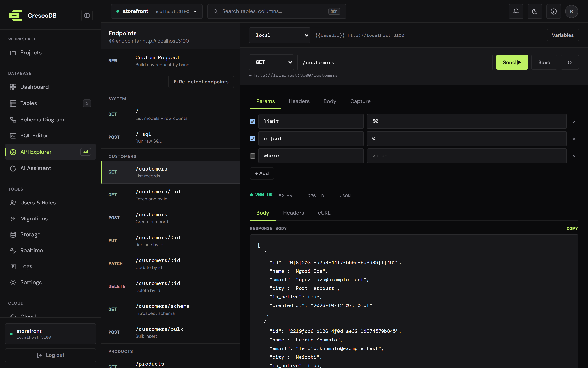Open info with the circled i icon
The height and width of the screenshot is (368, 588).
[x=553, y=11]
